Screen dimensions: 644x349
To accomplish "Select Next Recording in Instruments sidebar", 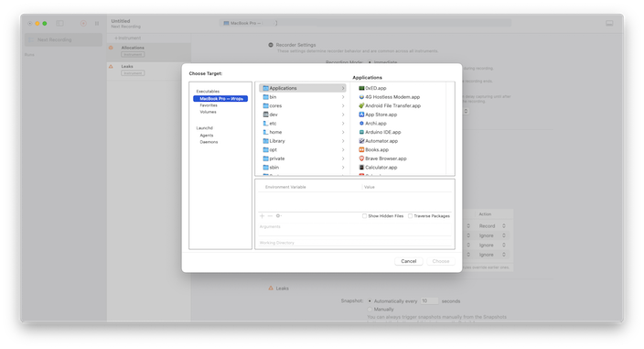I will [x=63, y=40].
